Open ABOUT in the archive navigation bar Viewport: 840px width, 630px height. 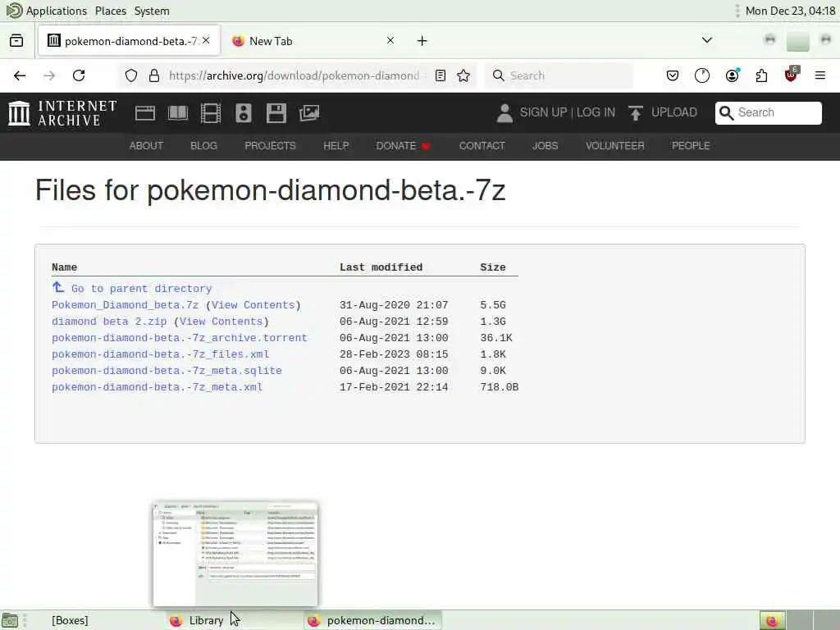click(x=146, y=146)
